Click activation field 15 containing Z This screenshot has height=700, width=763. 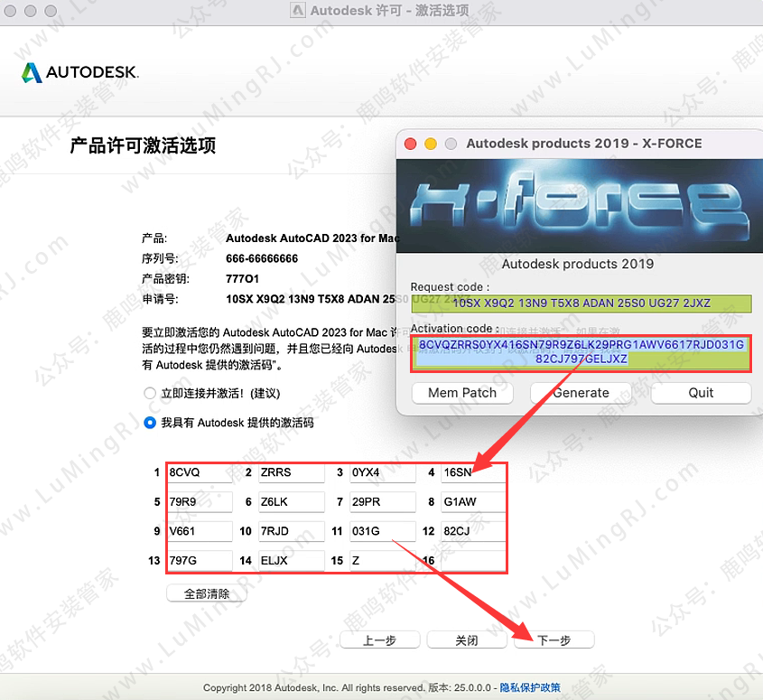pyautogui.click(x=383, y=561)
